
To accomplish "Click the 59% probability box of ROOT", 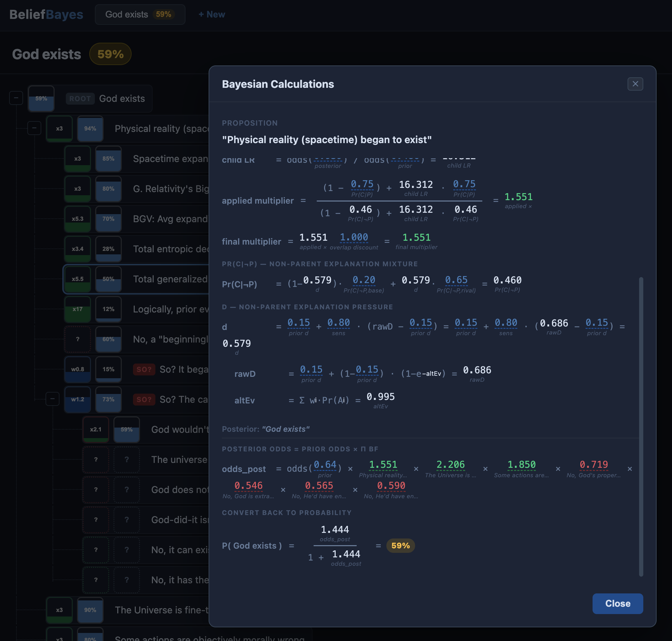I will (41, 99).
